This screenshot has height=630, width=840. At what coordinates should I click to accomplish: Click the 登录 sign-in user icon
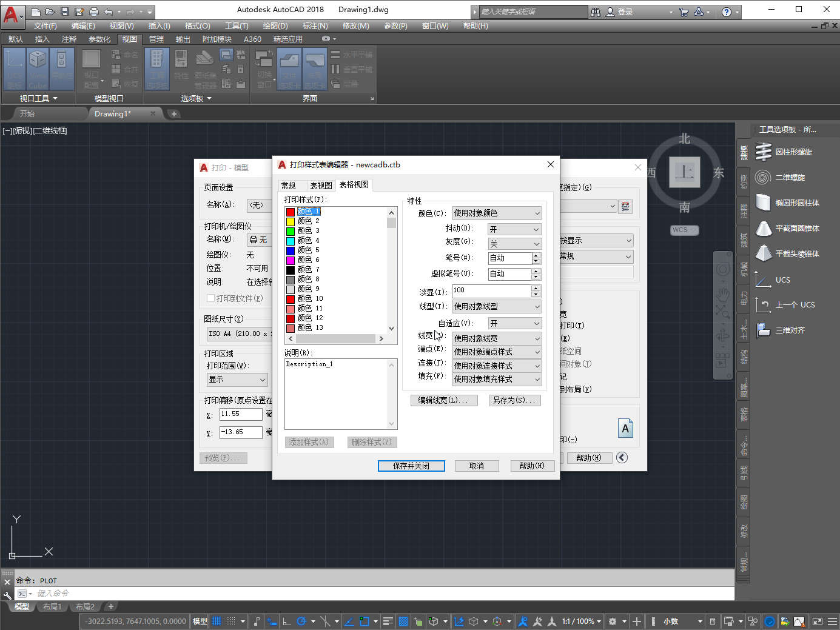click(610, 12)
